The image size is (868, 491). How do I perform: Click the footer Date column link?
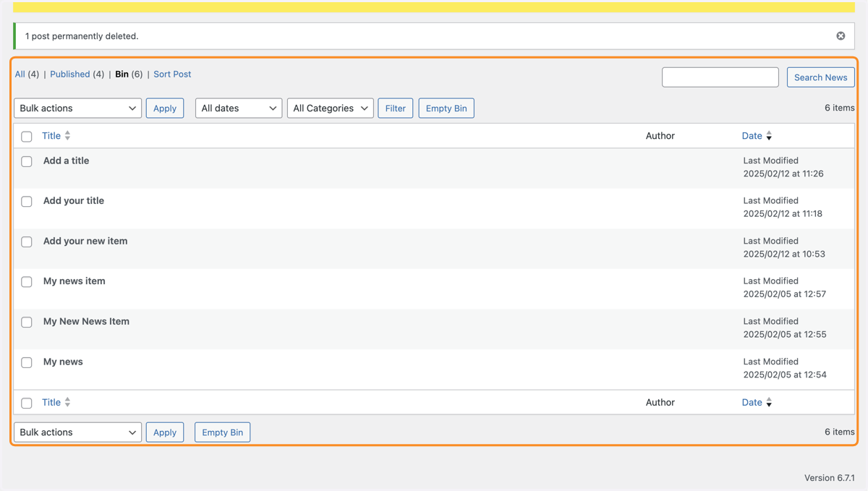pyautogui.click(x=752, y=402)
